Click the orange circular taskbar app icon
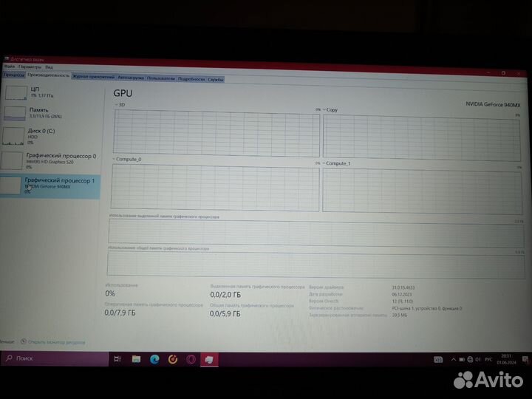 pos(173,359)
